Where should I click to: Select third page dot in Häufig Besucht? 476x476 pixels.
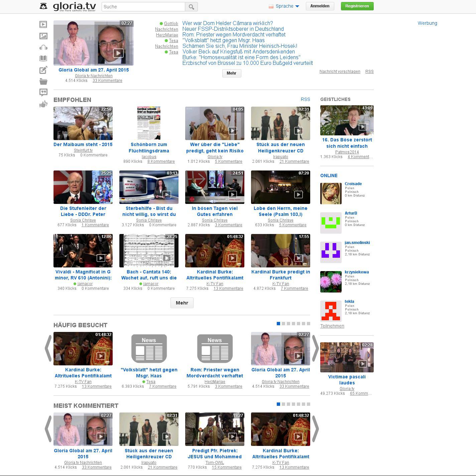tap(288, 324)
